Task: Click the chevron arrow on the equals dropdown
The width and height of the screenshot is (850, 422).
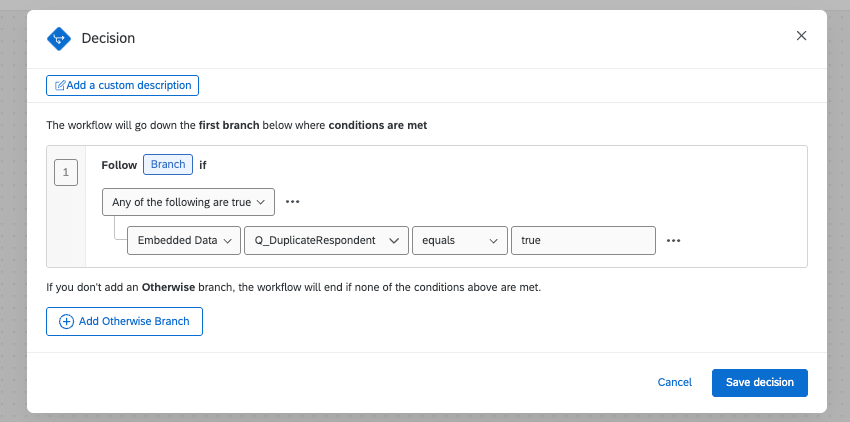Action: (x=493, y=241)
